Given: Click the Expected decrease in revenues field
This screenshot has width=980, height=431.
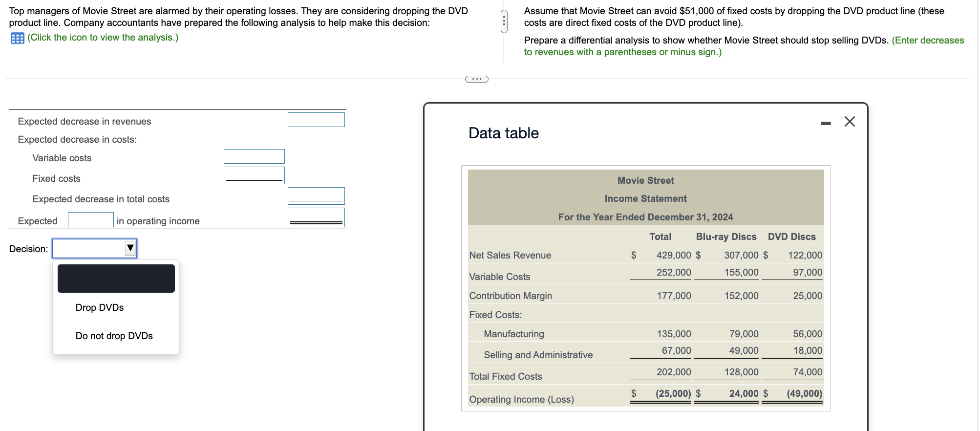Looking at the screenshot, I should coord(316,120).
